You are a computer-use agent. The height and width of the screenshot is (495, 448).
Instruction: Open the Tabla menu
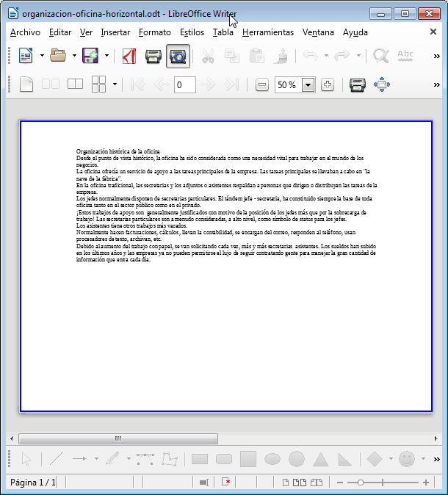[x=223, y=32]
